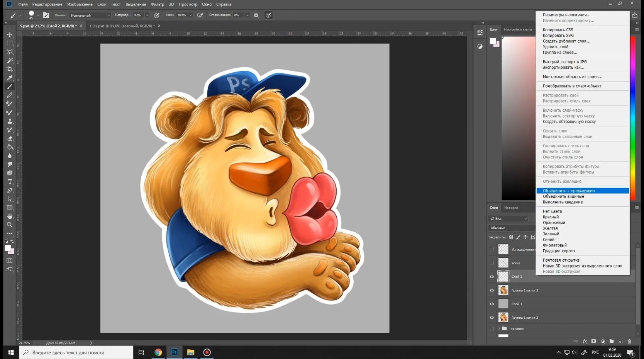Hide the Группа 1 копия 3 layer
The height and width of the screenshot is (359, 644).
click(x=492, y=290)
